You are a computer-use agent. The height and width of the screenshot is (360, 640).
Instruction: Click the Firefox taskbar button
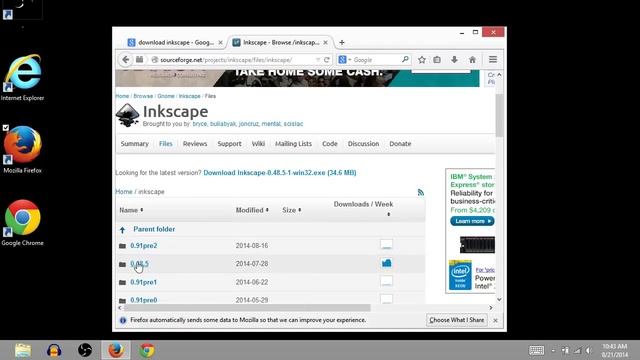coord(116,350)
